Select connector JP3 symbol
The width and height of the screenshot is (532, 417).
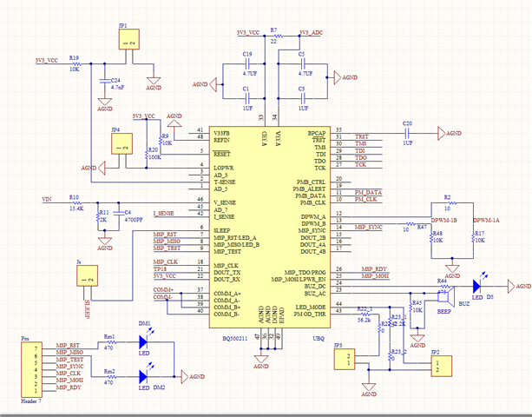point(345,360)
